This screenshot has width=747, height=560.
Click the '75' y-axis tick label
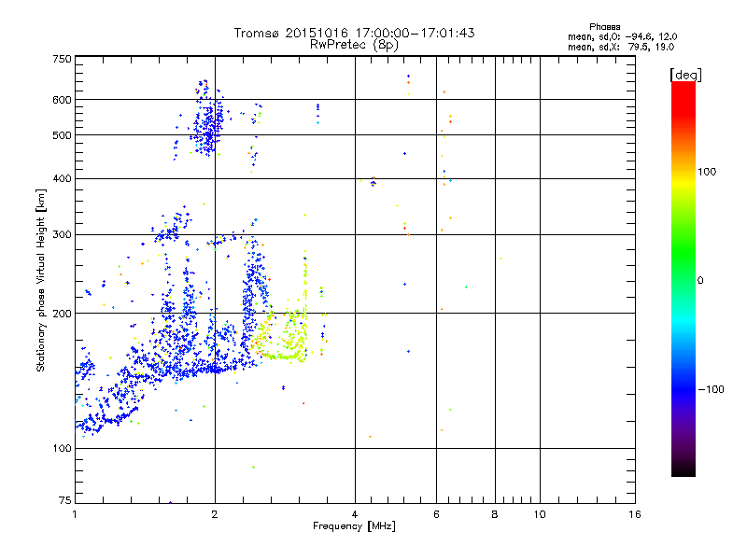coord(65,500)
